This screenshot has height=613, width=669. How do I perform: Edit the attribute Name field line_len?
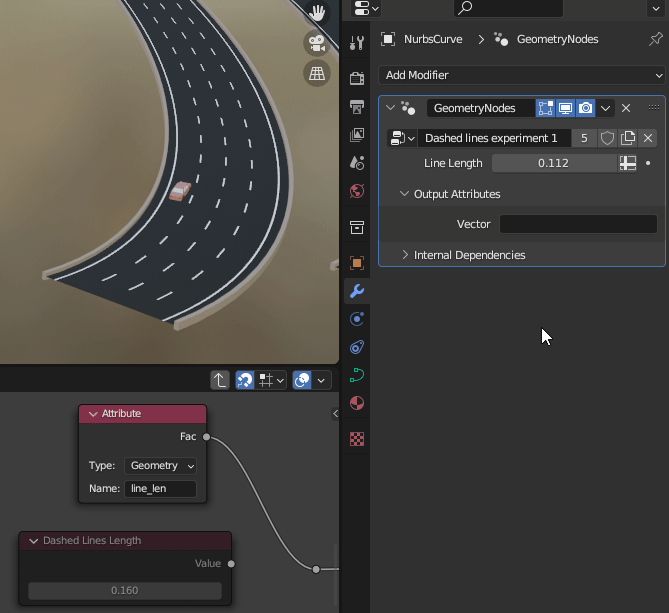160,489
